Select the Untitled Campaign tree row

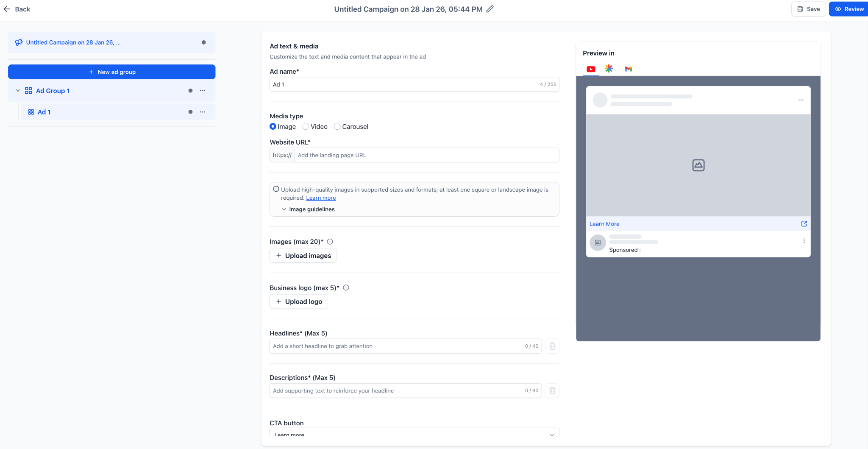pyautogui.click(x=112, y=42)
